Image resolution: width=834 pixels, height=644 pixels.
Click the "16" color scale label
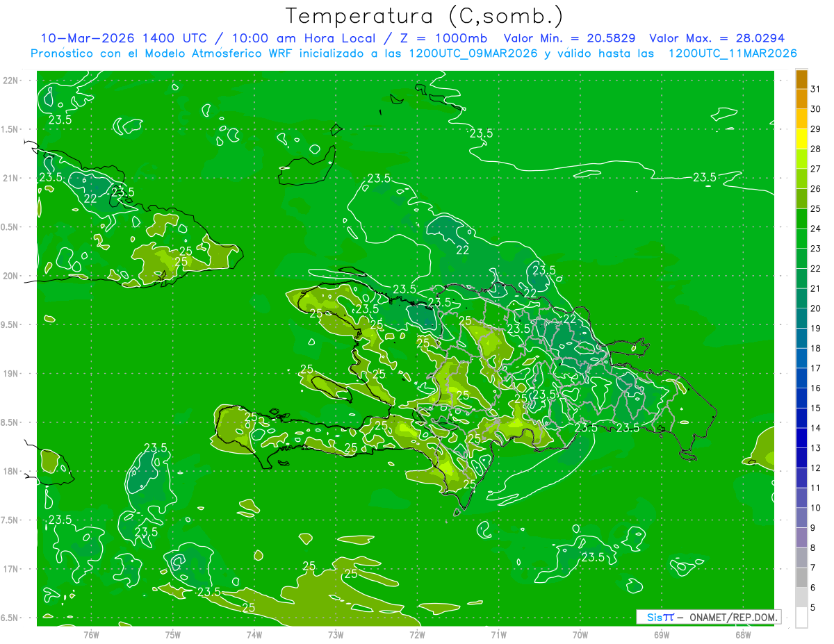[816, 388]
